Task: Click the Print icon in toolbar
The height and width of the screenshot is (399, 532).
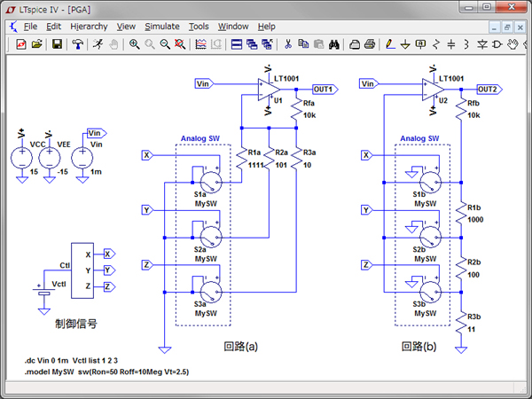Action: pos(370,43)
